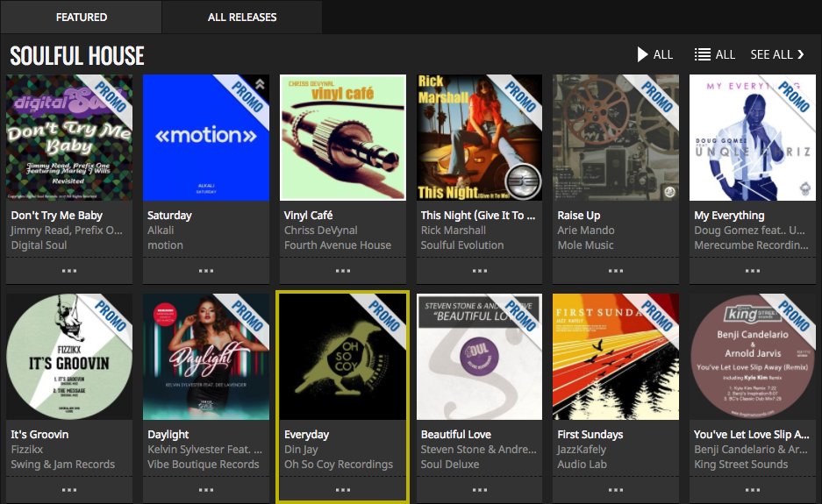Expand options dots under First Sundays
Screen dimensions: 822x504
click(616, 490)
